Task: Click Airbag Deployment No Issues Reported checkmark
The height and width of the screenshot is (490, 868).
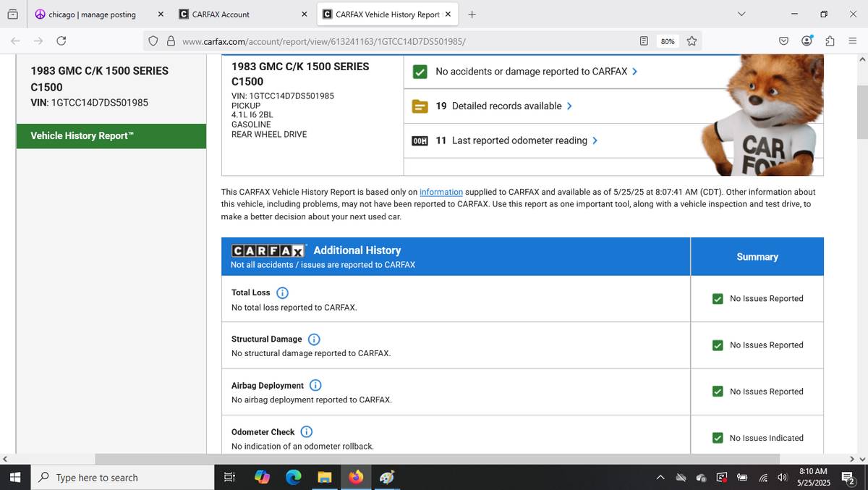Action: pyautogui.click(x=718, y=392)
